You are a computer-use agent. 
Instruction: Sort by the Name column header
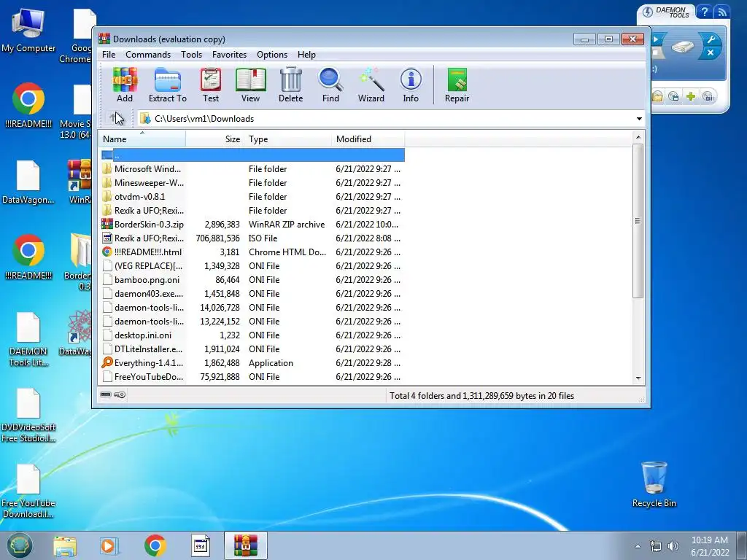pyautogui.click(x=142, y=139)
